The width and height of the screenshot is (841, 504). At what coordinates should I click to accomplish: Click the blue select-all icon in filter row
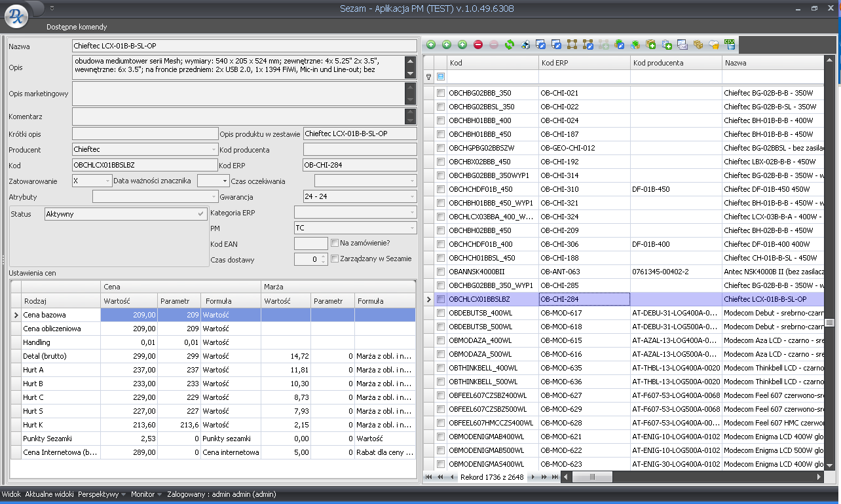click(x=440, y=77)
